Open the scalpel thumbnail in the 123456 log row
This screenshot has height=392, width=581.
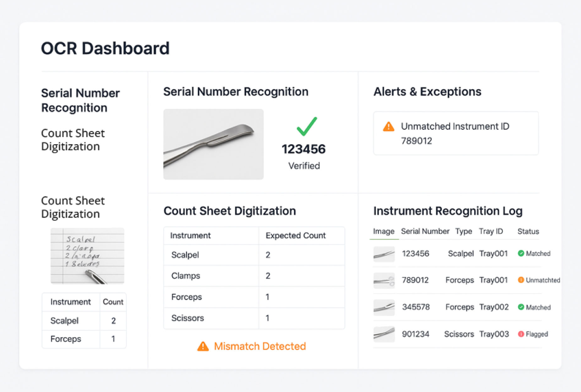point(384,254)
